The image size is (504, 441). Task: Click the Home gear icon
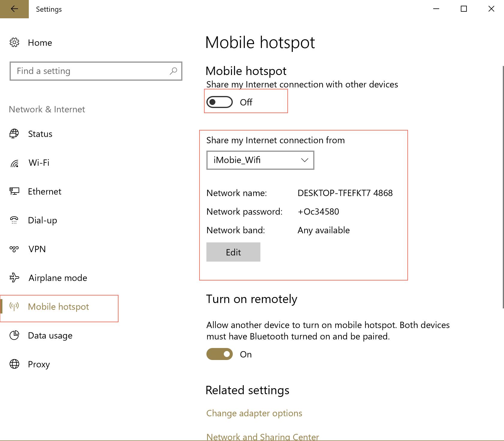pyautogui.click(x=14, y=43)
